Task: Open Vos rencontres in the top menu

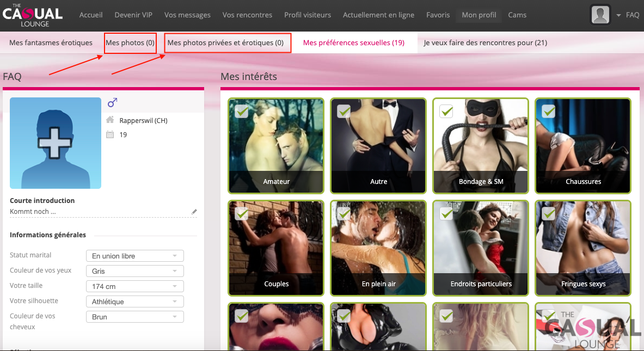Action: [x=247, y=15]
